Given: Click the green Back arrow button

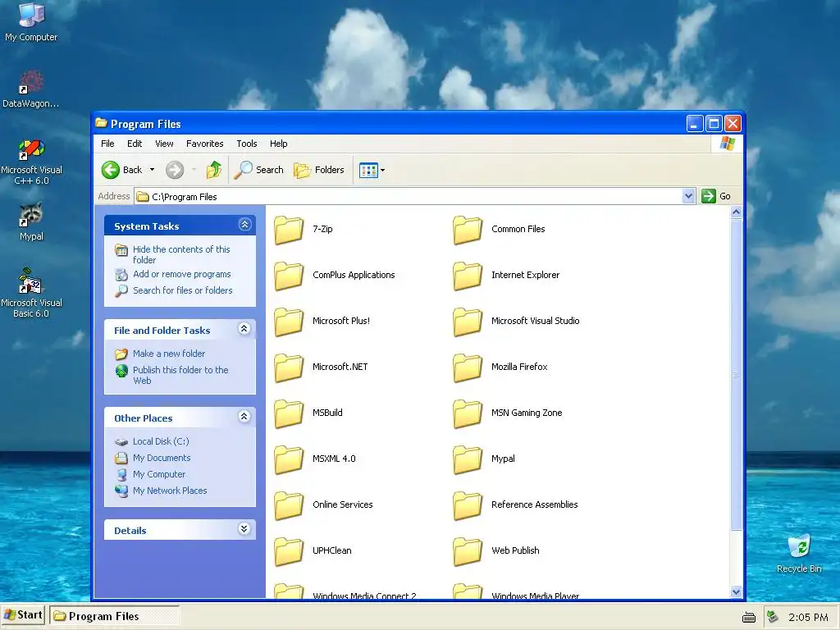Looking at the screenshot, I should click(111, 170).
